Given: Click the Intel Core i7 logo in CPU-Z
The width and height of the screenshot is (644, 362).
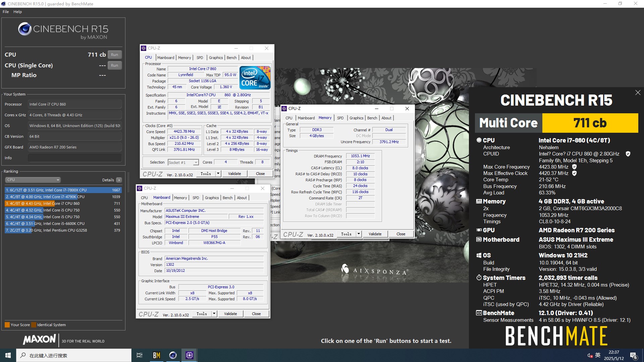Looking at the screenshot, I should click(255, 78).
